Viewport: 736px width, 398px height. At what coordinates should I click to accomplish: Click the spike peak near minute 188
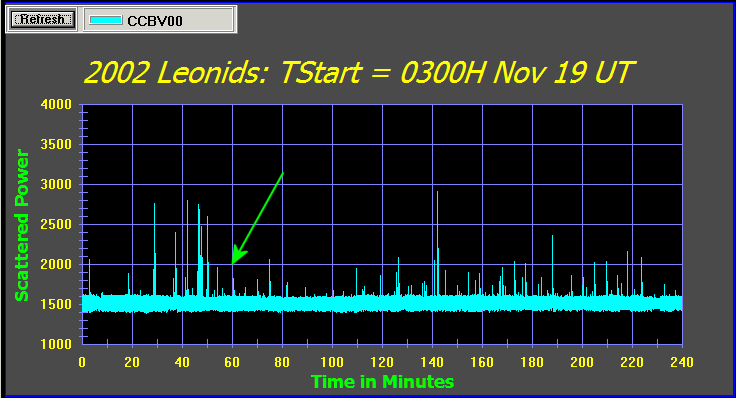(552, 236)
